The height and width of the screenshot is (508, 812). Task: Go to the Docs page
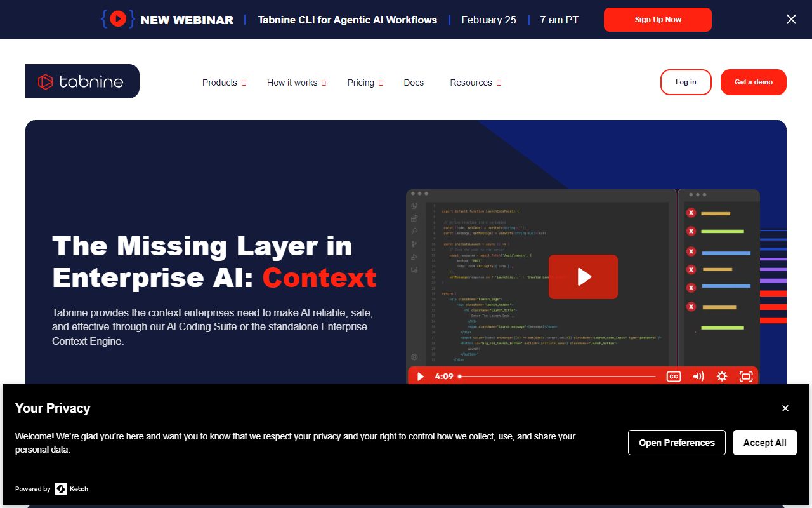click(414, 83)
